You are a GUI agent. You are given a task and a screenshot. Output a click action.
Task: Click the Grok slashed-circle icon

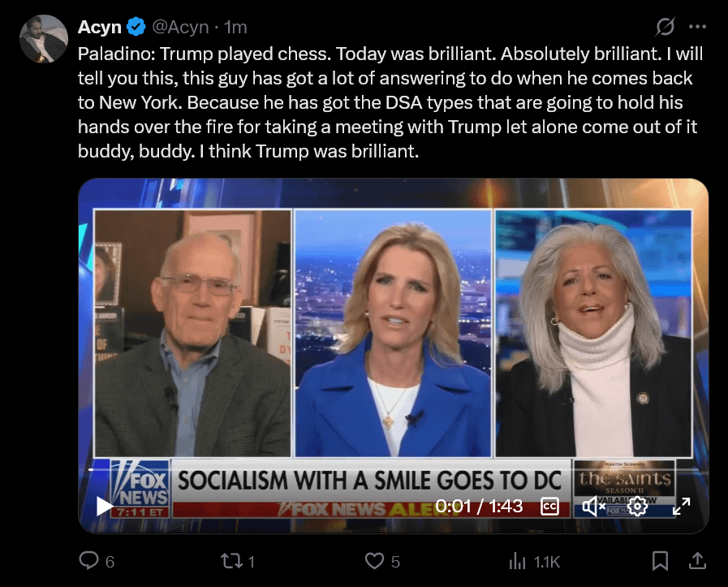[665, 27]
